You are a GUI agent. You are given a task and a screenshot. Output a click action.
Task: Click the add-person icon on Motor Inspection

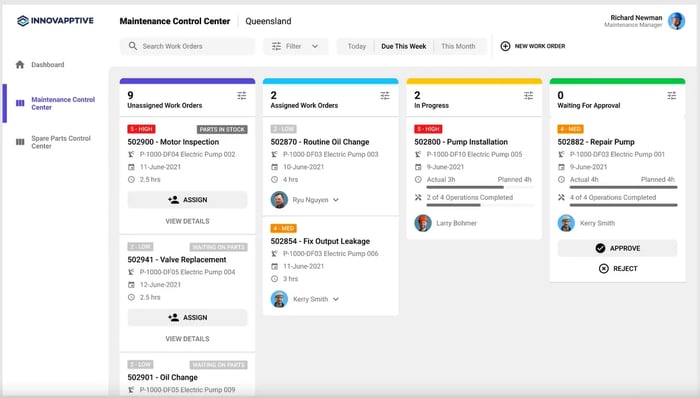pos(173,199)
